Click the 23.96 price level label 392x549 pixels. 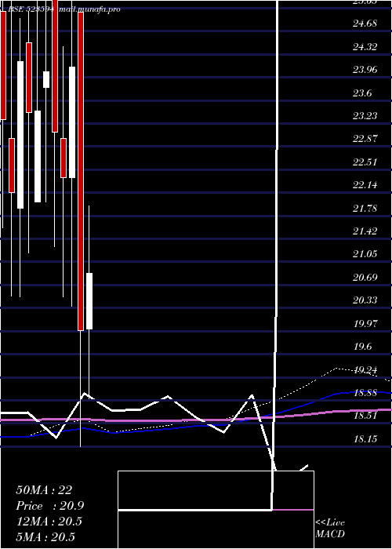[x=365, y=70]
